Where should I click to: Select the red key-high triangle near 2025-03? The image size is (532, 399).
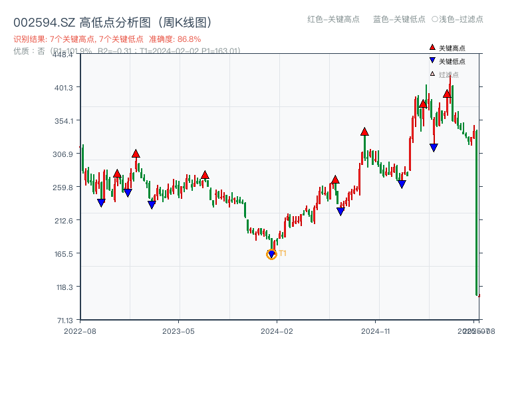[x=423, y=104]
